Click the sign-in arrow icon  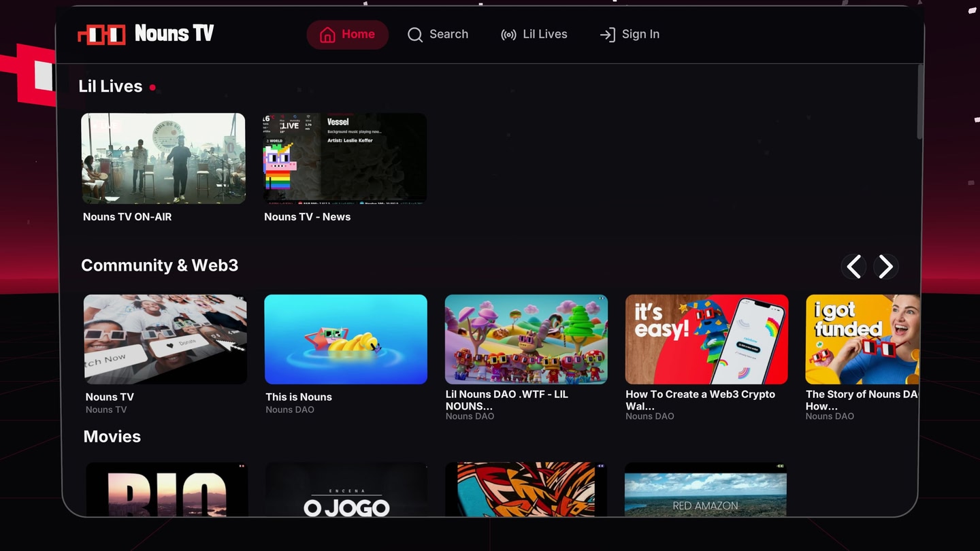click(x=607, y=35)
